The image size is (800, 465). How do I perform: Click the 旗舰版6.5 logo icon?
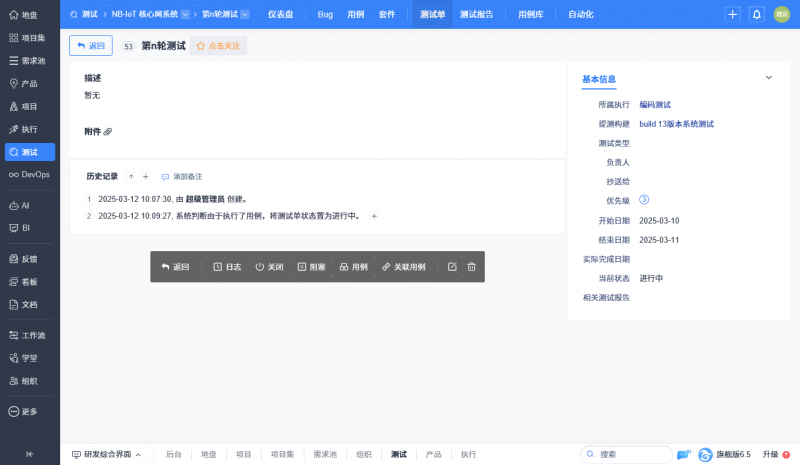(705, 454)
